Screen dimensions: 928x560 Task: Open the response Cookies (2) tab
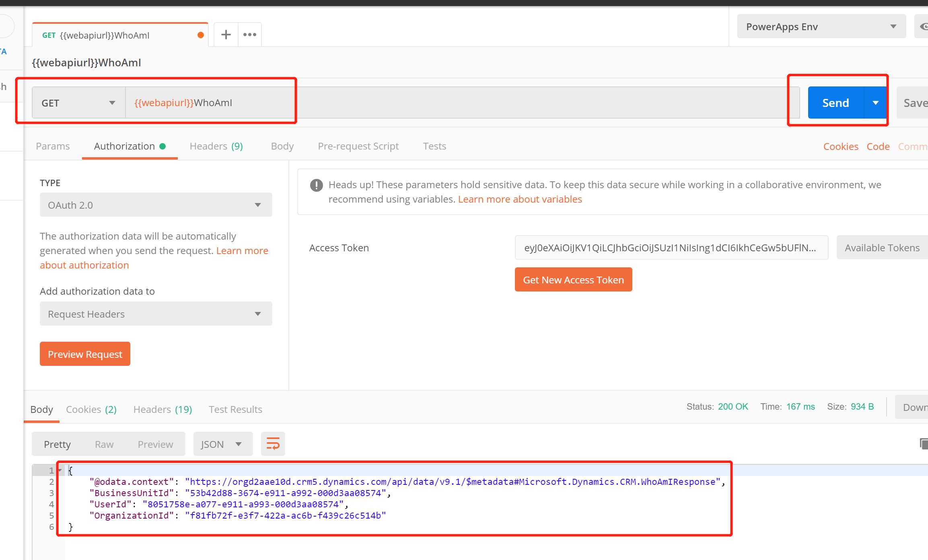91,410
